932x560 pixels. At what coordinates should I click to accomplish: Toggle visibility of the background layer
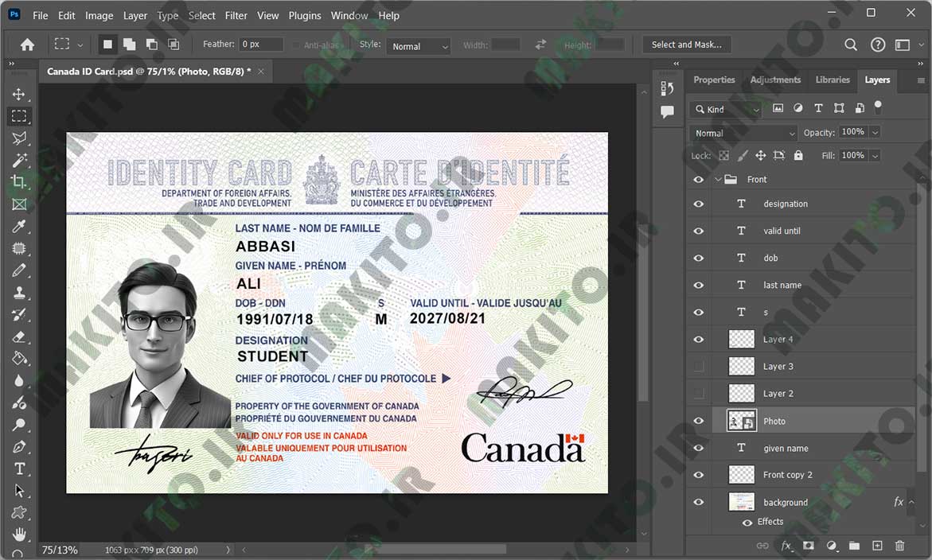(x=699, y=502)
